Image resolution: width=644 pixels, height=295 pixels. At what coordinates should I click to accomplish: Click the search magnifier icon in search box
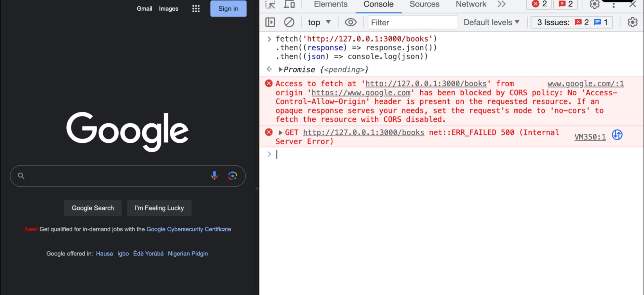[x=21, y=176]
